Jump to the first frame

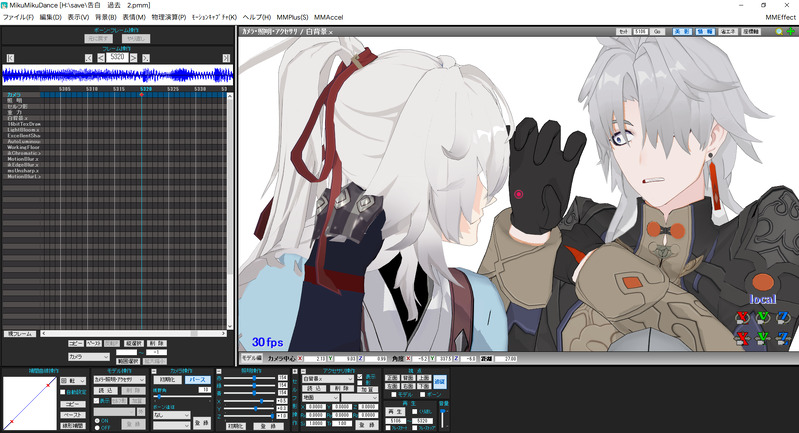point(10,58)
